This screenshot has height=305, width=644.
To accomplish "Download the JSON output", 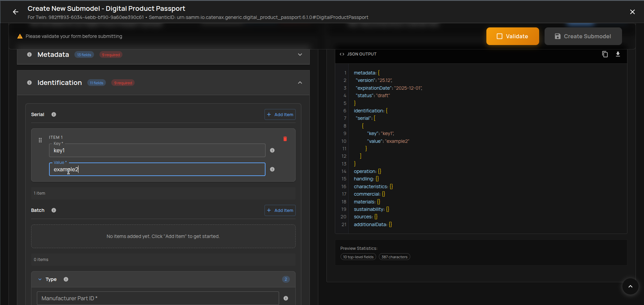I will coord(618,54).
